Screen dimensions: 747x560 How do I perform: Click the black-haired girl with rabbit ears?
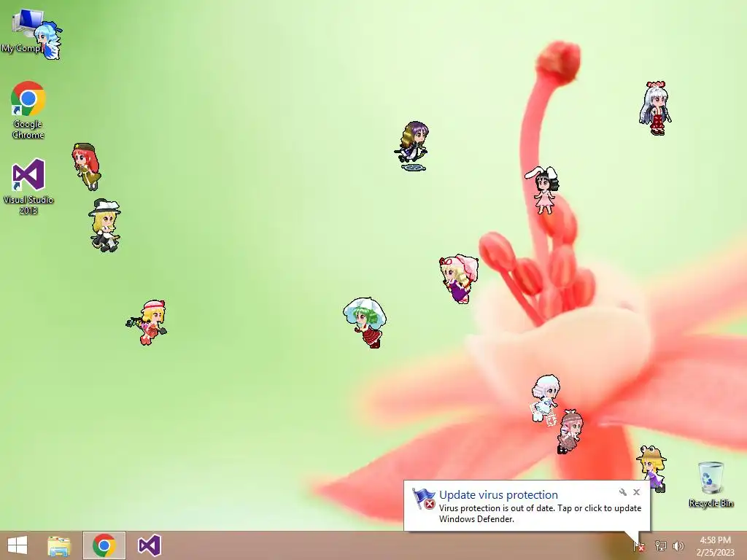click(543, 190)
